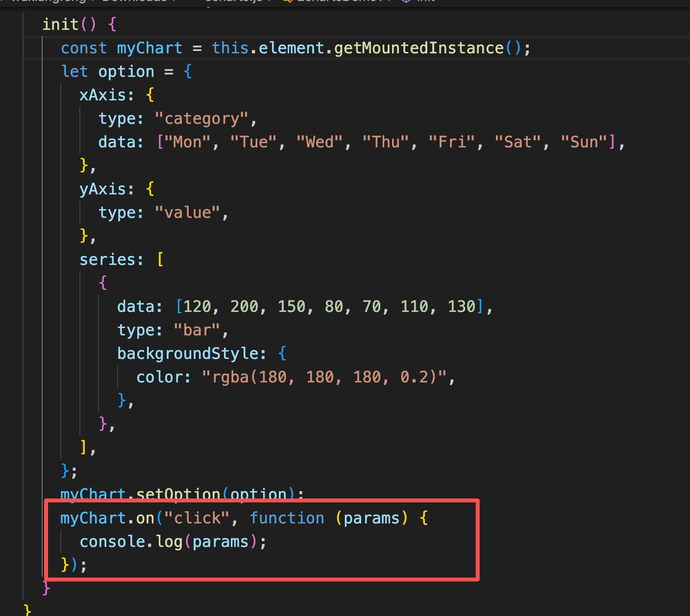Click the myChart constant declaration

point(149,48)
